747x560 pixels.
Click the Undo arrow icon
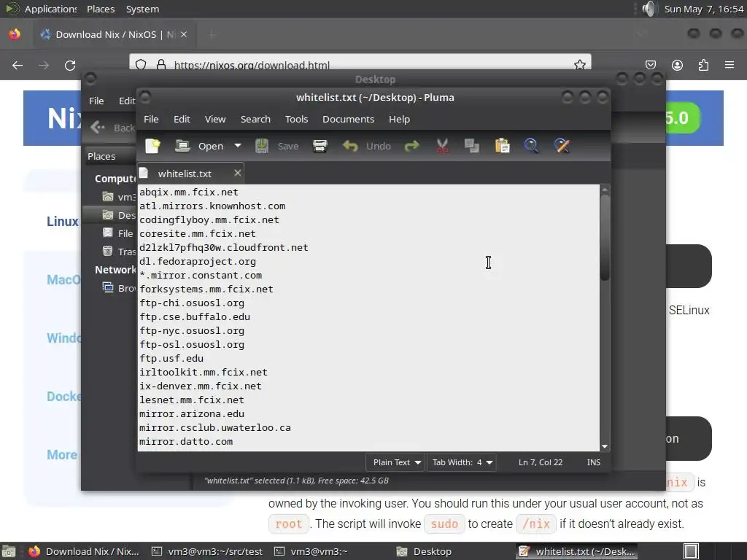[x=349, y=146]
